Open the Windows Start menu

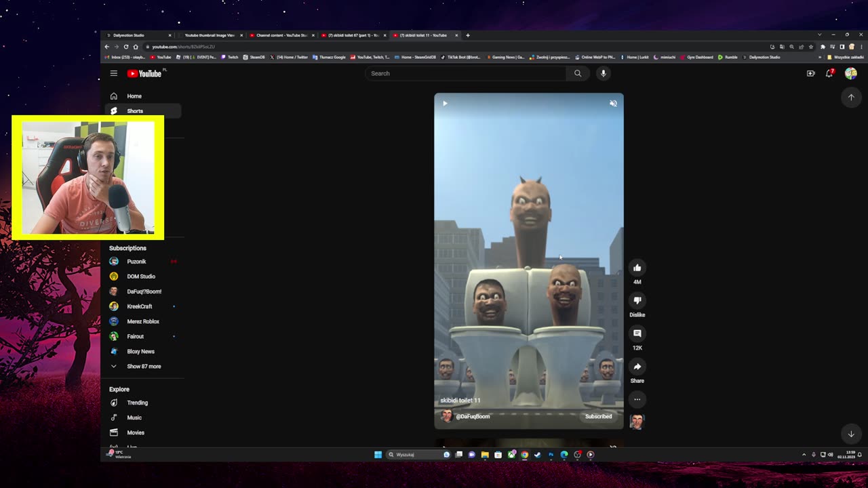point(378,455)
